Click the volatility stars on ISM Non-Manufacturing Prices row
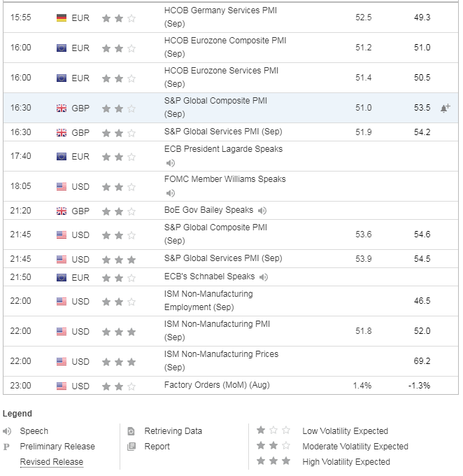The width and height of the screenshot is (463, 476). [x=119, y=362]
